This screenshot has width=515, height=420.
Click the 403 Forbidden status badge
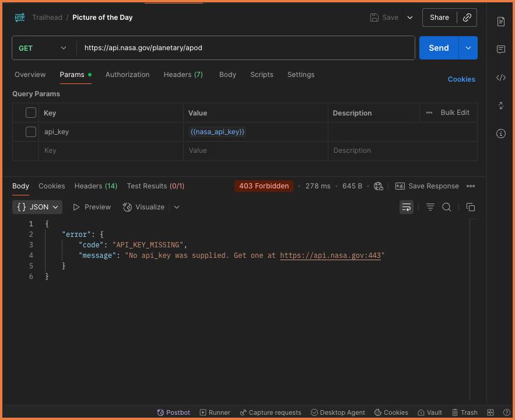click(x=264, y=186)
